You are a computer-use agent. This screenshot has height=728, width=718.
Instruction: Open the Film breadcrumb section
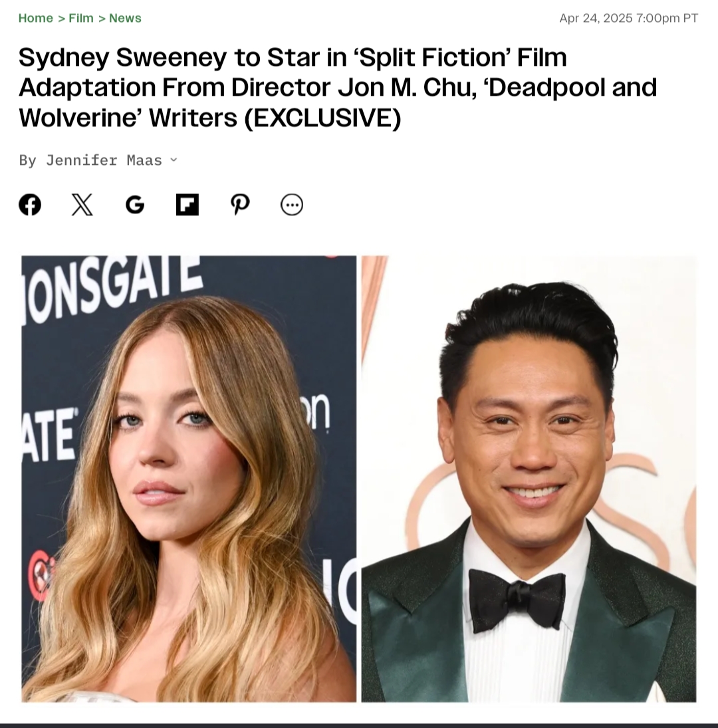click(81, 18)
